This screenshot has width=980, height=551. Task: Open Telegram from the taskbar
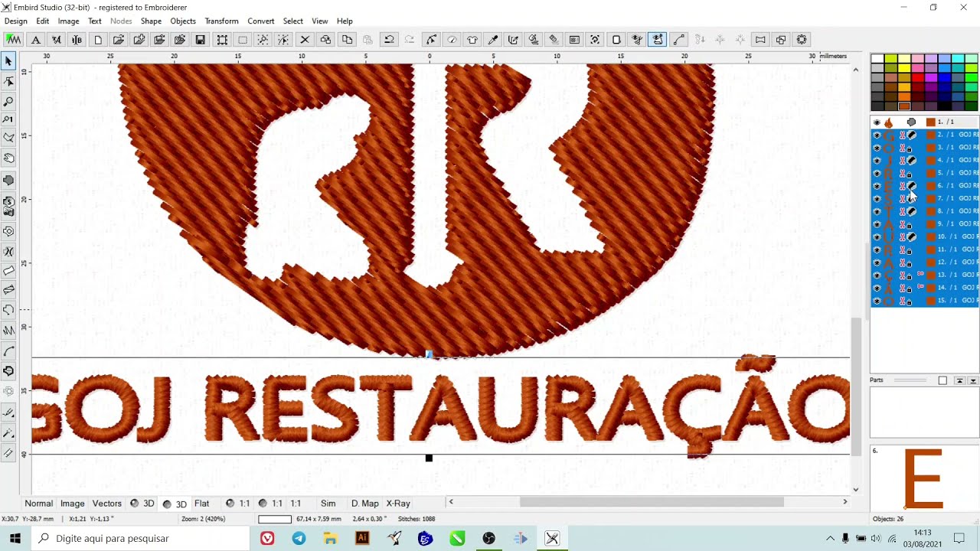(299, 539)
